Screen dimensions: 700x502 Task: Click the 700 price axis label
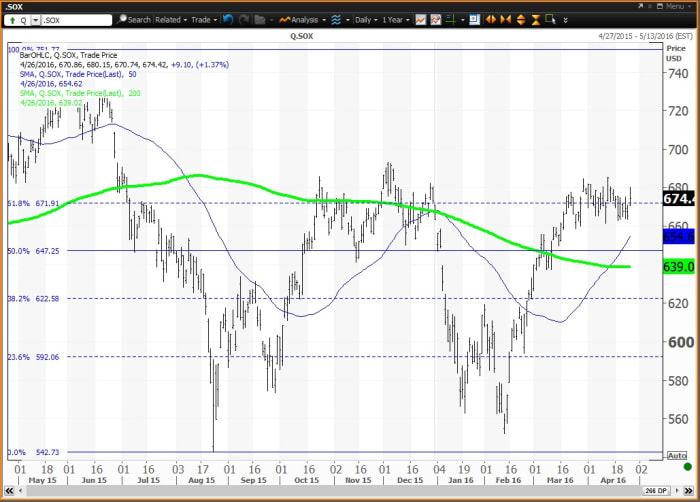click(678, 150)
